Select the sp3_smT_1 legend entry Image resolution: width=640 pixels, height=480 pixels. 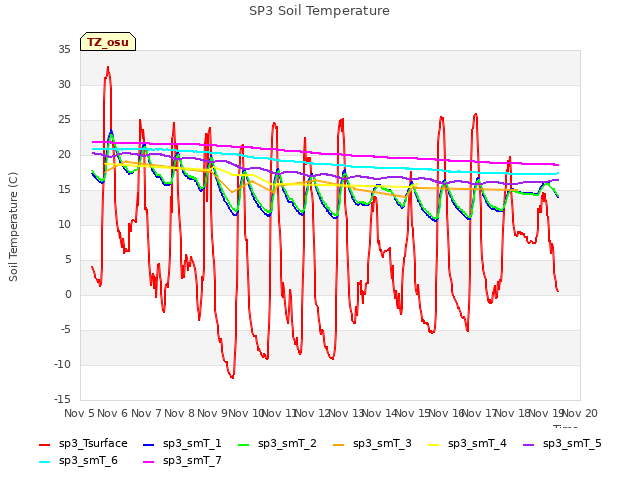182,443
